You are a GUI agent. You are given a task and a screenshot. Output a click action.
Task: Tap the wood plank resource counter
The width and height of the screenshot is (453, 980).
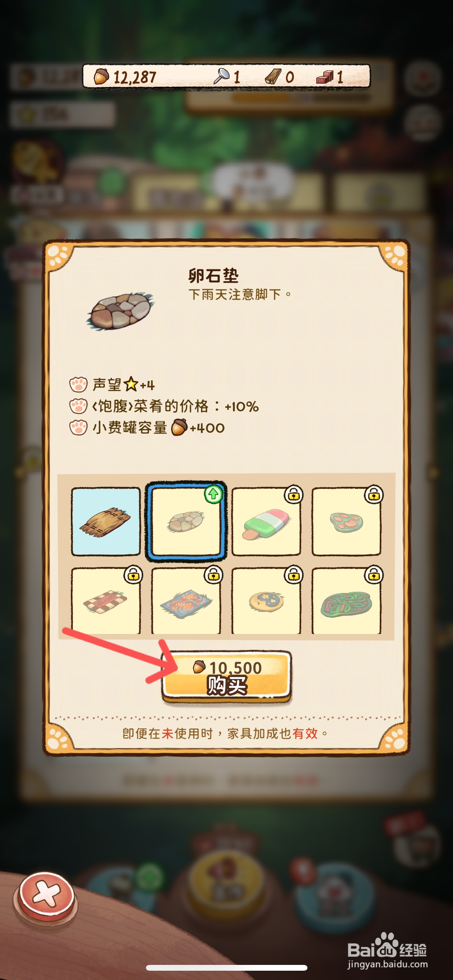pos(279,77)
